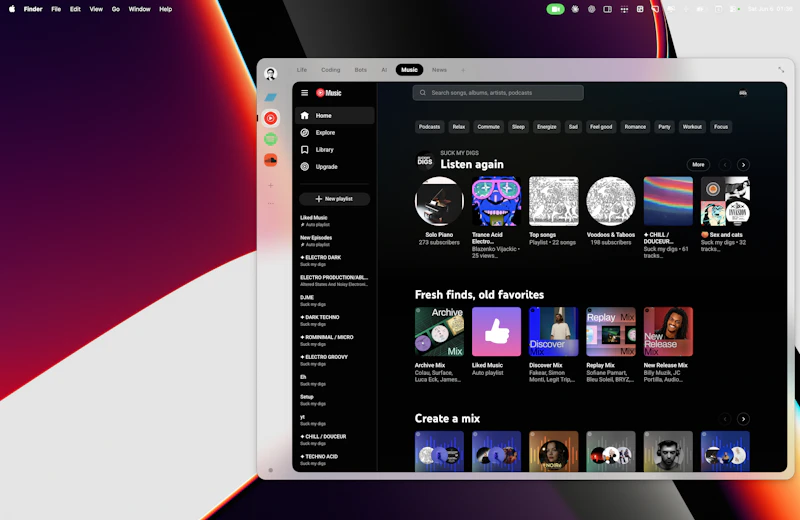Go to Home in sidebar
Image resolution: width=800 pixels, height=520 pixels.
click(x=335, y=115)
